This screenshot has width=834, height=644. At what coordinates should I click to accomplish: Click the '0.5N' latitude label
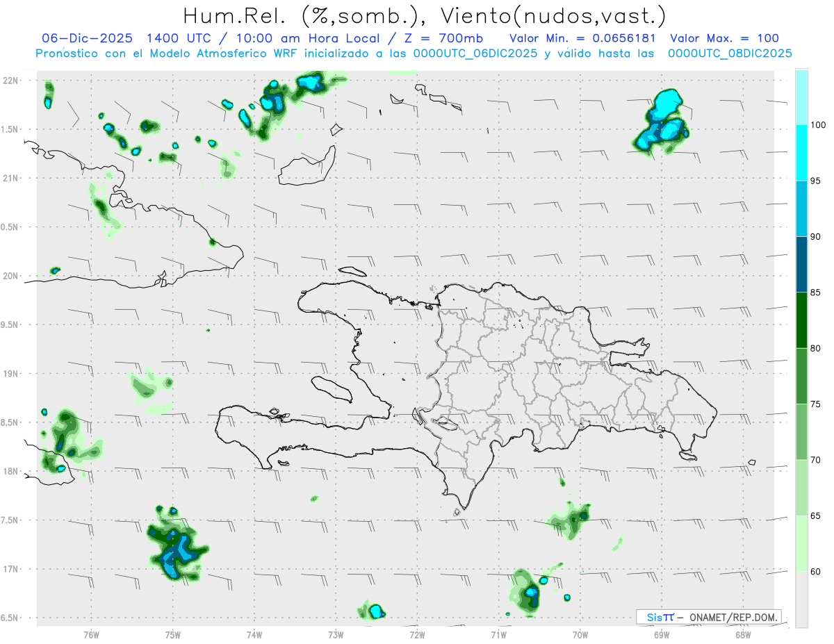tap(10, 227)
